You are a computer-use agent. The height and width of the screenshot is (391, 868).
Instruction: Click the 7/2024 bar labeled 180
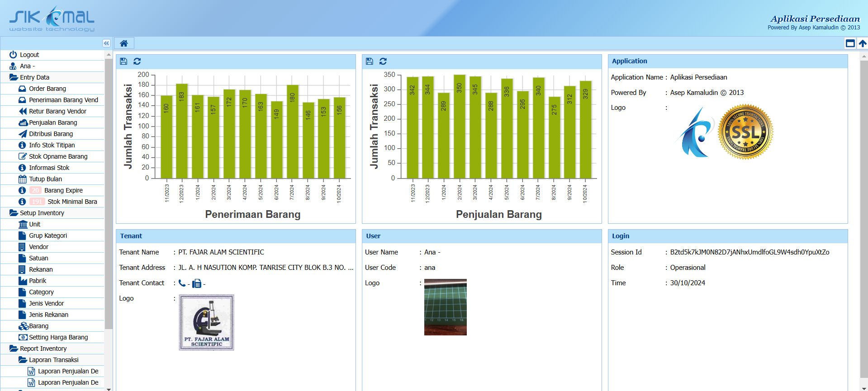pyautogui.click(x=293, y=132)
